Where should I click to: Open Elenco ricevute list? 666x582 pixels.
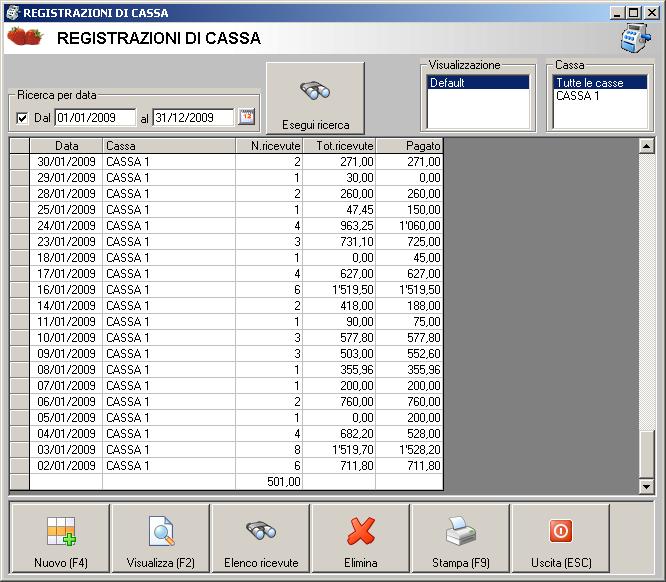click(x=261, y=538)
